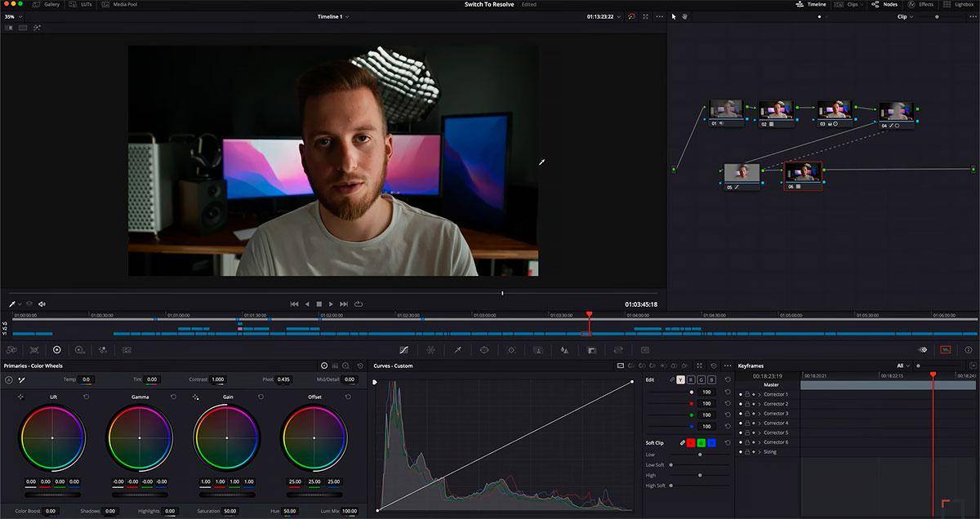Image resolution: width=980 pixels, height=519 pixels.
Task: Reset the Lift color wheel
Action: click(x=86, y=397)
